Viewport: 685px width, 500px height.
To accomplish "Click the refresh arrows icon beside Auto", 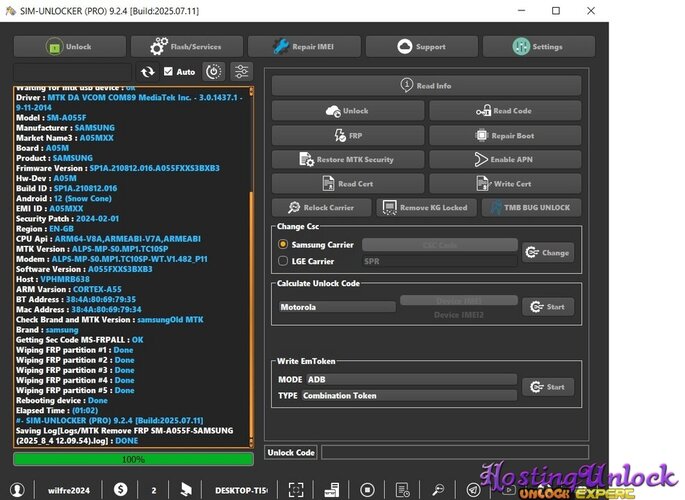I will click(148, 72).
